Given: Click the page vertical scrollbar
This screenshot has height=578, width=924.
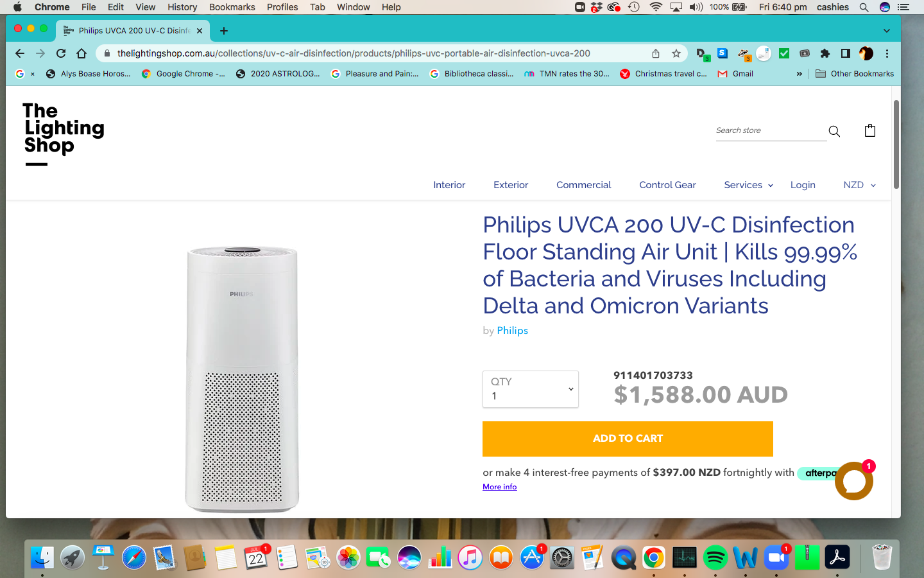Looking at the screenshot, I should click(896, 144).
